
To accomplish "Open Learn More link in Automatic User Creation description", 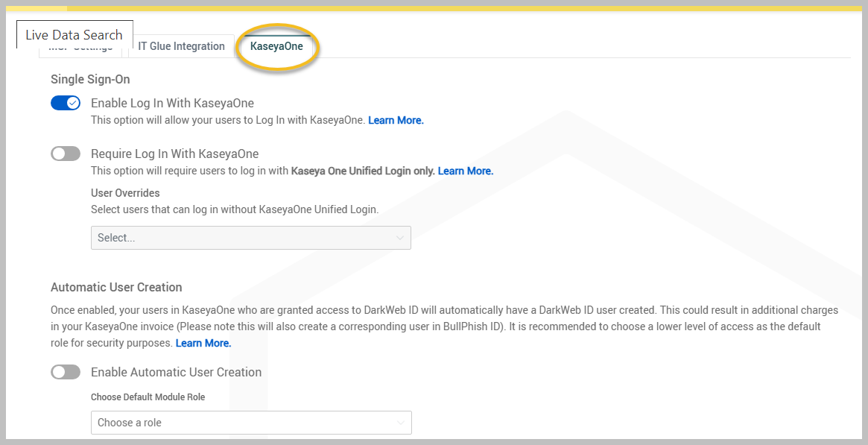I will [203, 343].
